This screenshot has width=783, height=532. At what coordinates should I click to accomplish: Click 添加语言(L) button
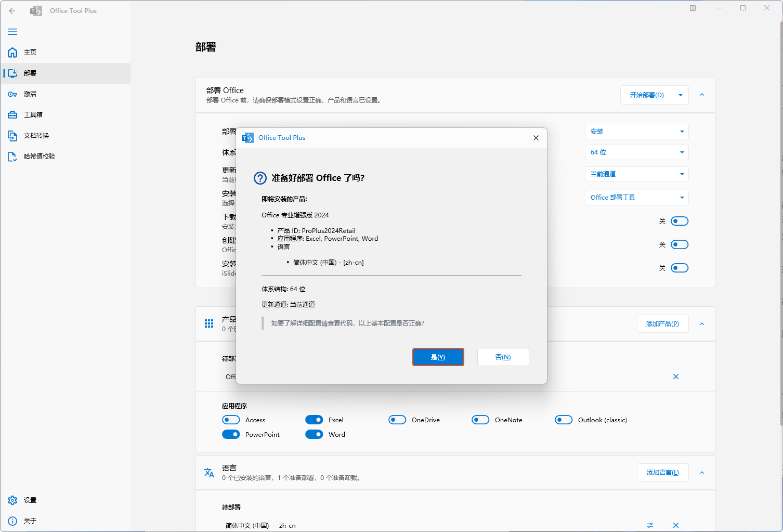pos(662,473)
